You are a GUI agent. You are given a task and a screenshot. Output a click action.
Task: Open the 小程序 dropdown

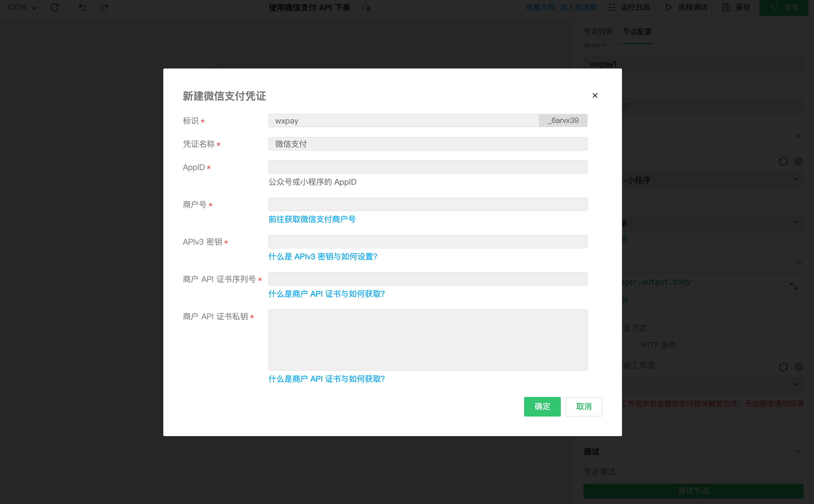pos(712,180)
